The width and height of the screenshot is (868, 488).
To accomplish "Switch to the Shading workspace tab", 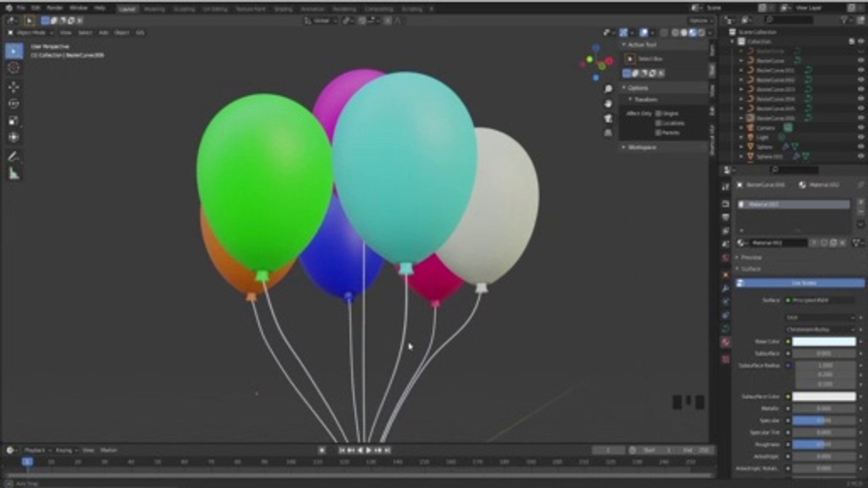I will tap(283, 9).
